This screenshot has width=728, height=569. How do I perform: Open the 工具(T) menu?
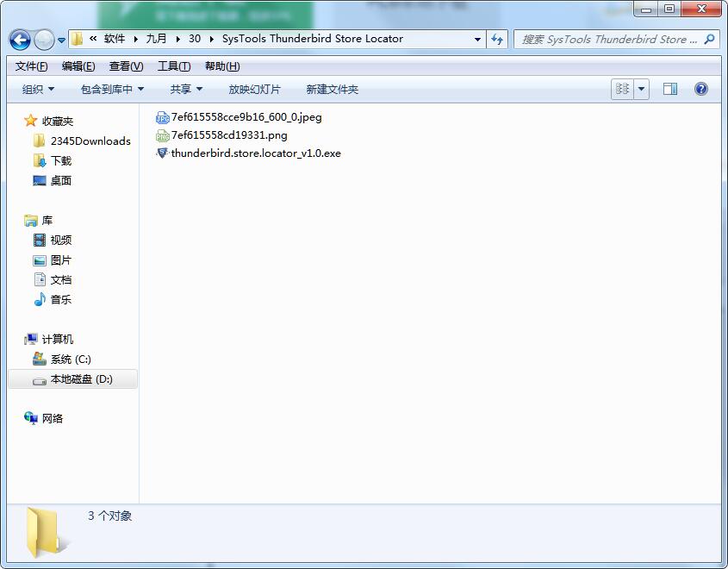coord(174,66)
